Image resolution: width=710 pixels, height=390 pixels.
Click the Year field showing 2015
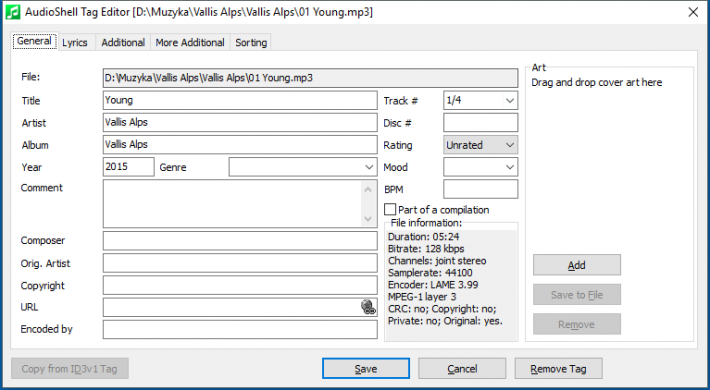tap(129, 167)
